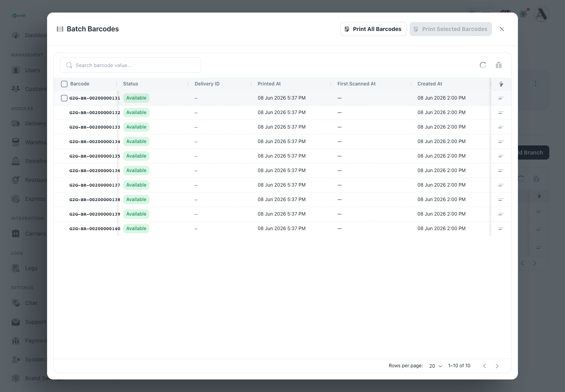Click Print All Barcodes button

pos(373,29)
